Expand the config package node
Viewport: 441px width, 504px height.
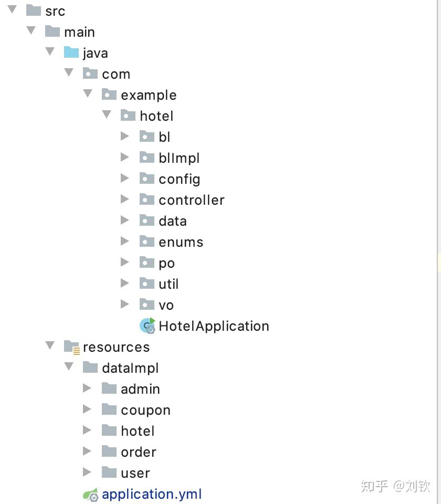[x=124, y=178]
